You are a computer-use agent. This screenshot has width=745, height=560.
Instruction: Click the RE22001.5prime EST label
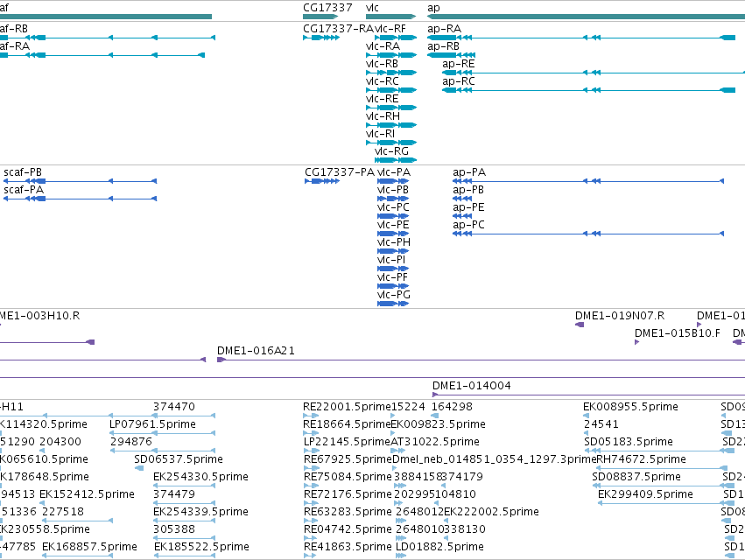point(347,407)
